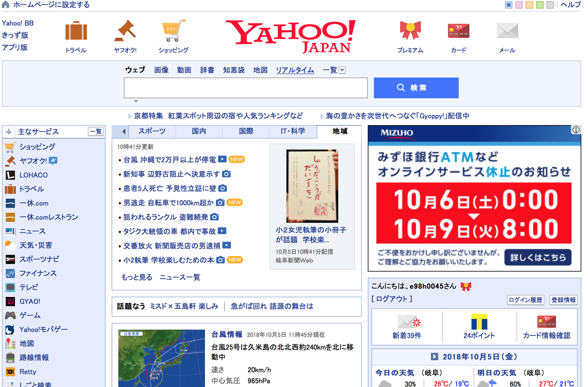Click the 一休.com icon in the services sidebar
The width and height of the screenshot is (588, 387).
tap(10, 203)
